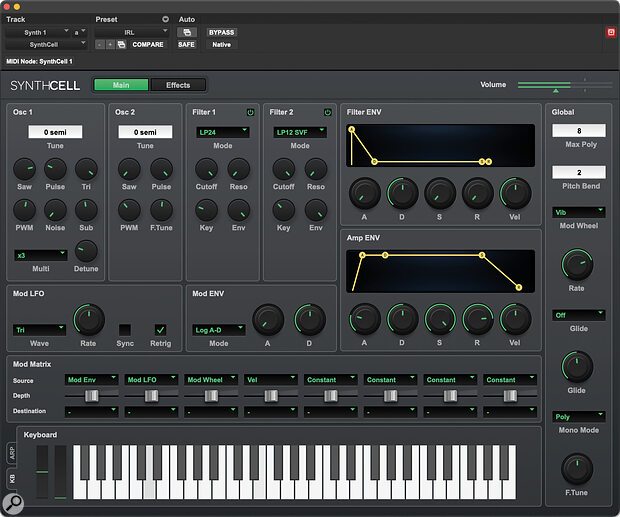This screenshot has width=620, height=517.
Task: Click the Osc 2 F.Tune knob
Action: [x=161, y=210]
